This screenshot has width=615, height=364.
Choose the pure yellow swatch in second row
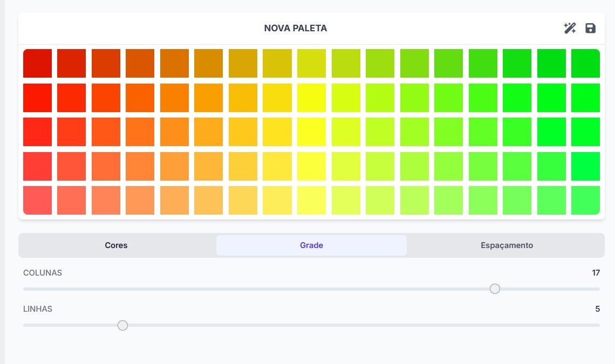311,98
